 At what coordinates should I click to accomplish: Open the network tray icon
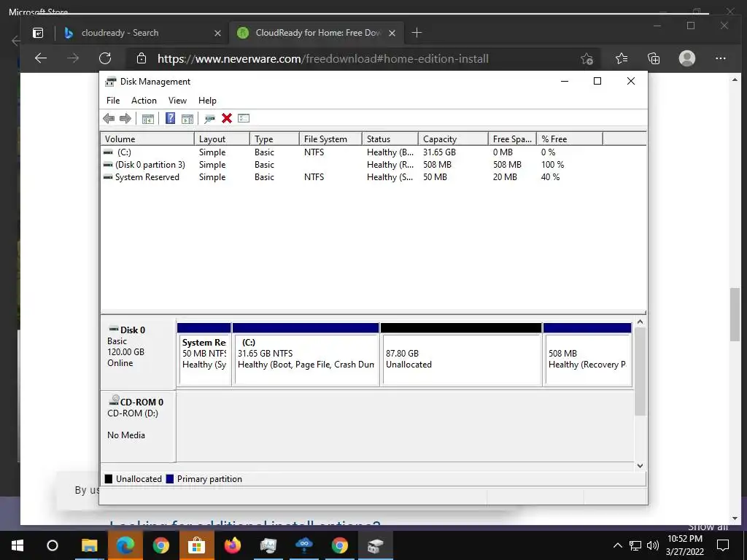pos(635,545)
